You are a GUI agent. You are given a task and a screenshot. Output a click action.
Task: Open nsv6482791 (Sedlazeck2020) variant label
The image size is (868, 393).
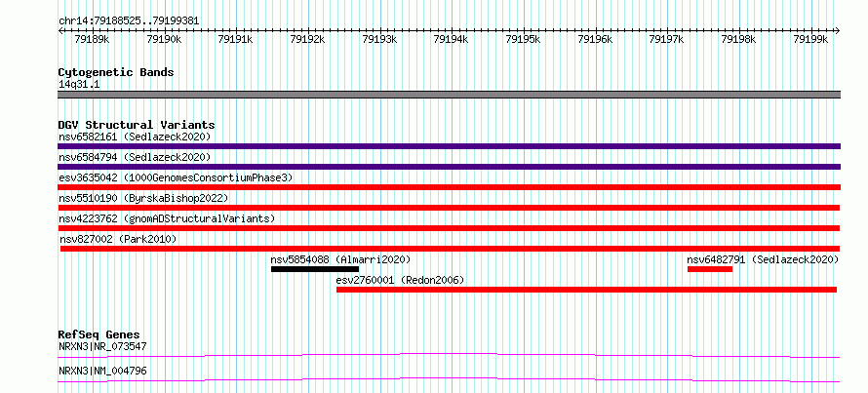coord(763,259)
